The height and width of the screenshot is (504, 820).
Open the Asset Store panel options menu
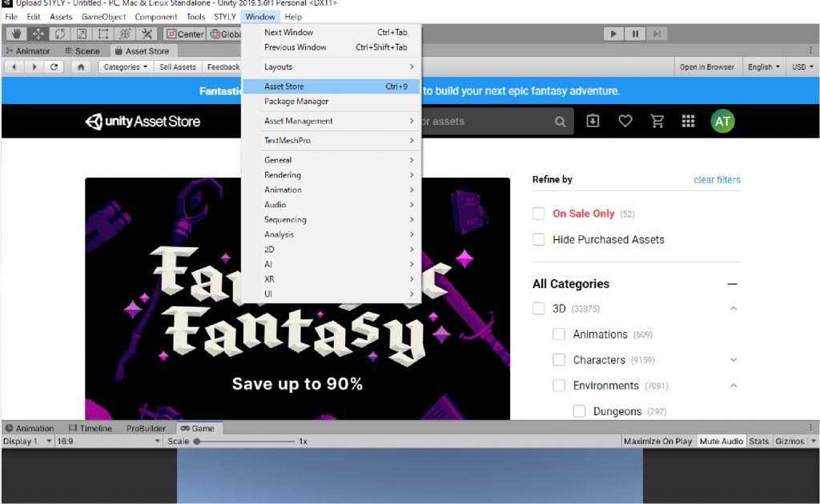(x=810, y=50)
